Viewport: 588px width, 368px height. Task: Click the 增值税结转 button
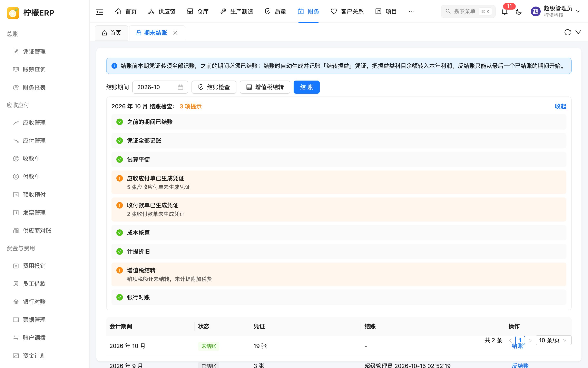(265, 87)
